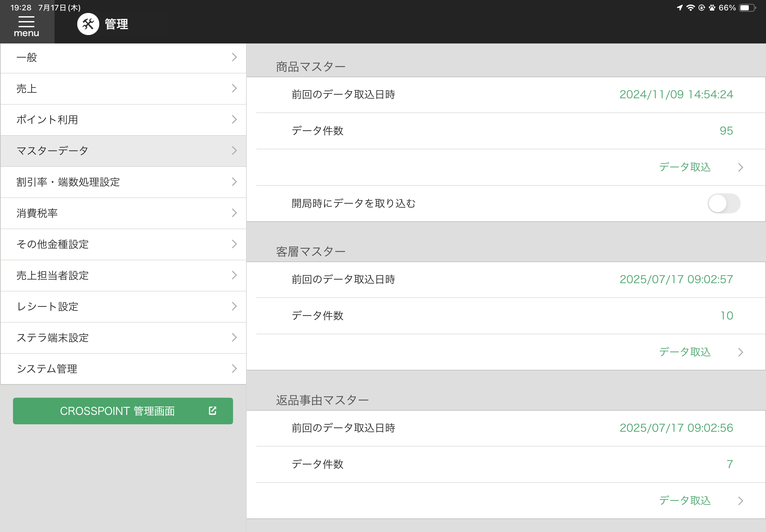
Task: Open the hamburger menu icon
Action: click(26, 22)
